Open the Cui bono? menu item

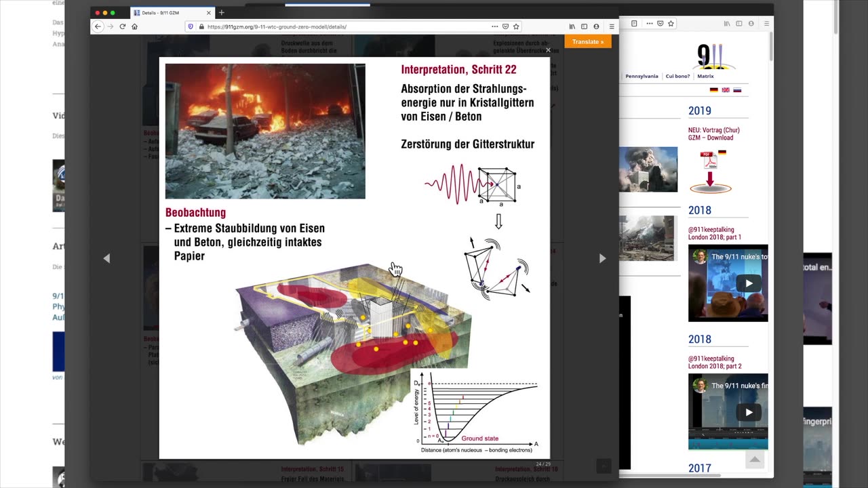pyautogui.click(x=677, y=77)
